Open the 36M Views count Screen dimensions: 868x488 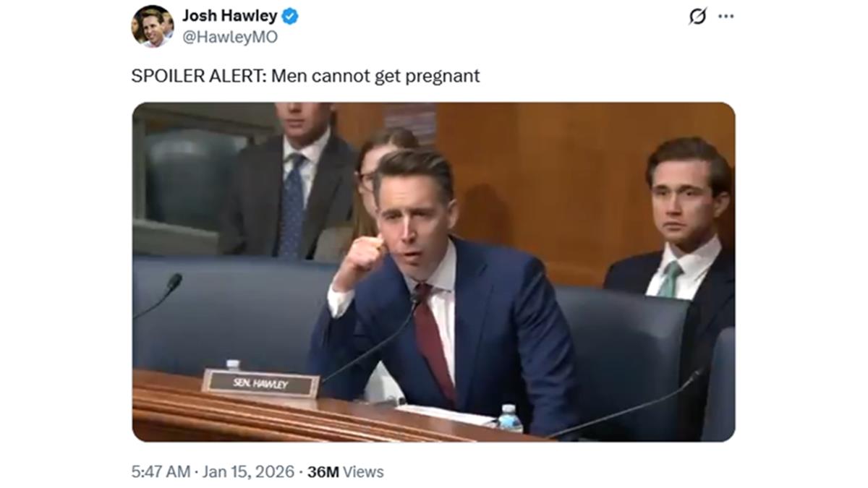(345, 472)
